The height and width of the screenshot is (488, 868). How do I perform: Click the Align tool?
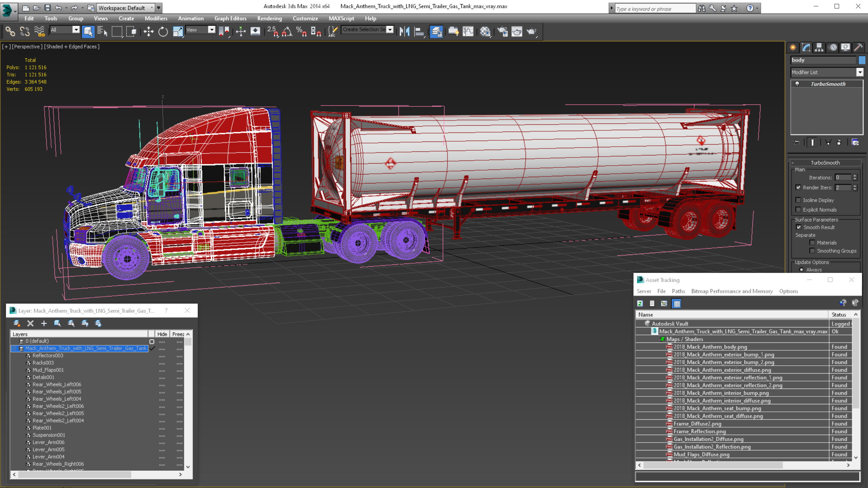coord(419,32)
